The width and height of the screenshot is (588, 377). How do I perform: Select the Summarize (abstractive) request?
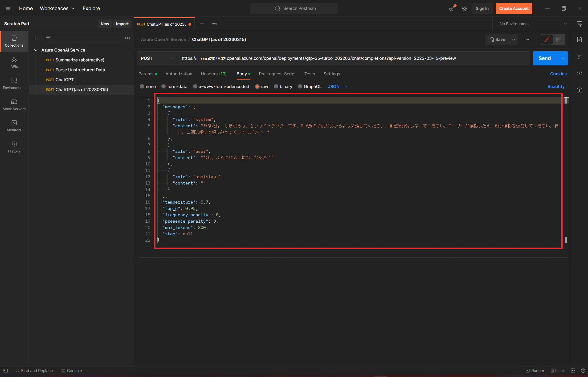80,60
